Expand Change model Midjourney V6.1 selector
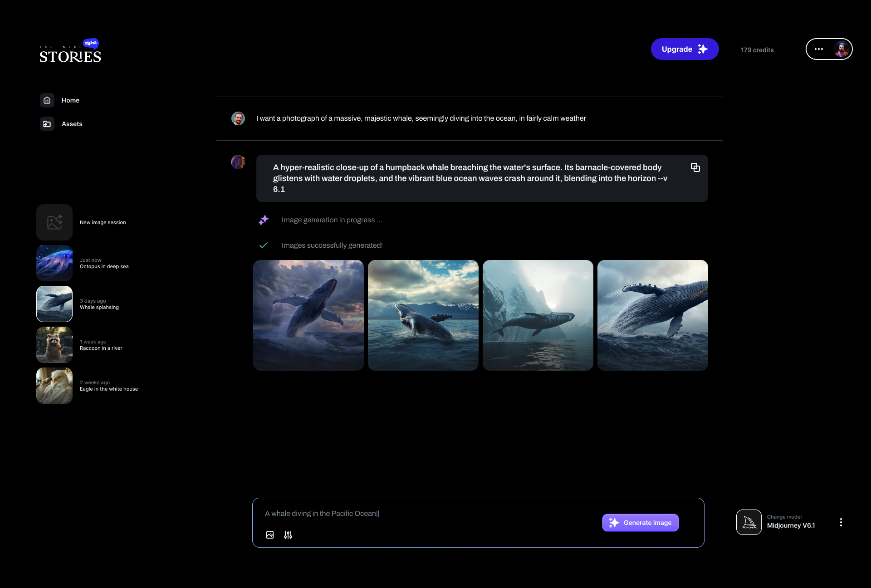The width and height of the screenshot is (871, 588). point(791,522)
